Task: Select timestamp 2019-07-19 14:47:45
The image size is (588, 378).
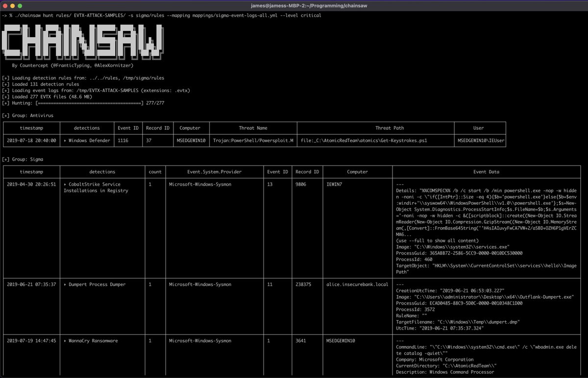Action: [x=31, y=341]
